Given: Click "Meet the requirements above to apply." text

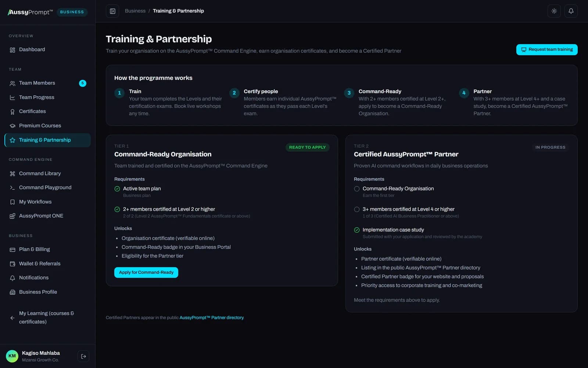Looking at the screenshot, I should (397, 300).
